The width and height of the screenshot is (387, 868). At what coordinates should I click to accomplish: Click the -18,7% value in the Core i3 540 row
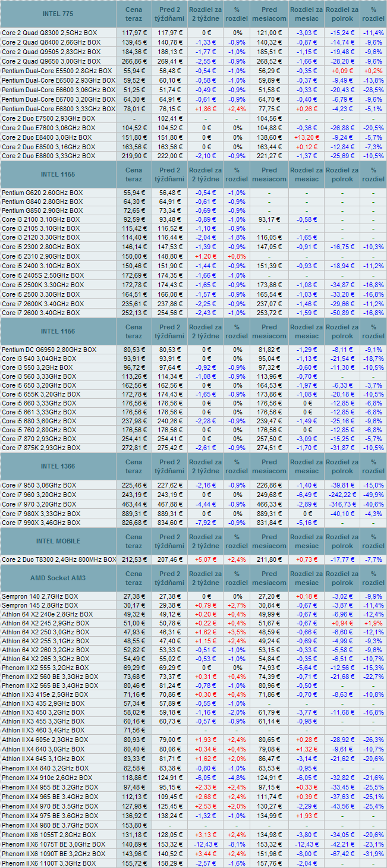[x=373, y=359]
